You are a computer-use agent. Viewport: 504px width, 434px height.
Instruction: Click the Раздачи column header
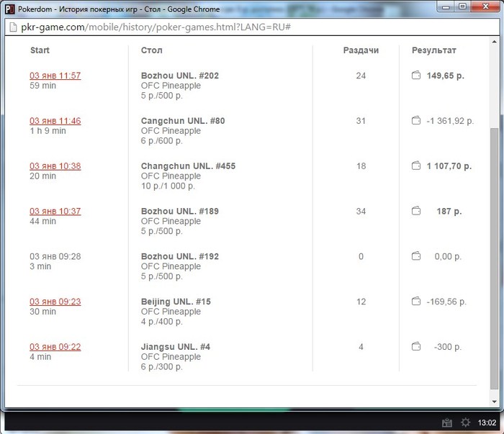click(x=361, y=50)
